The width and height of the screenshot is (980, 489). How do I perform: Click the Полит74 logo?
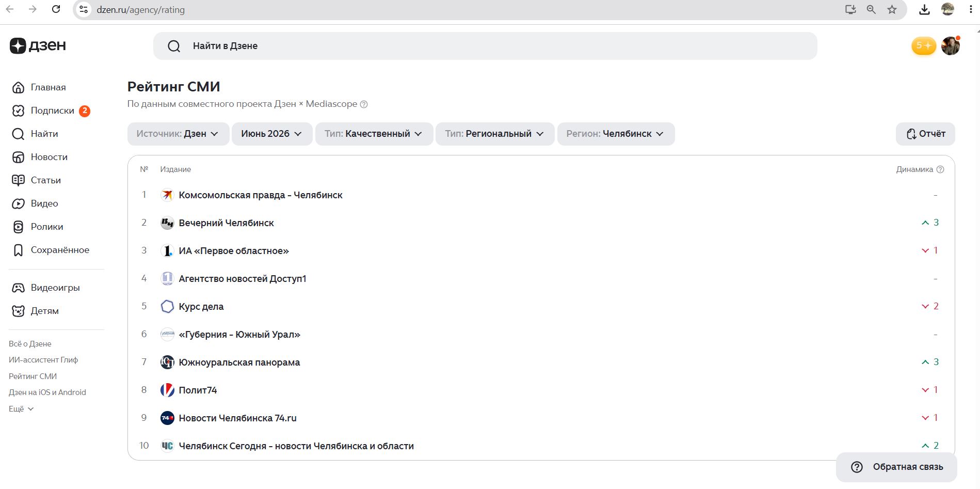(167, 390)
